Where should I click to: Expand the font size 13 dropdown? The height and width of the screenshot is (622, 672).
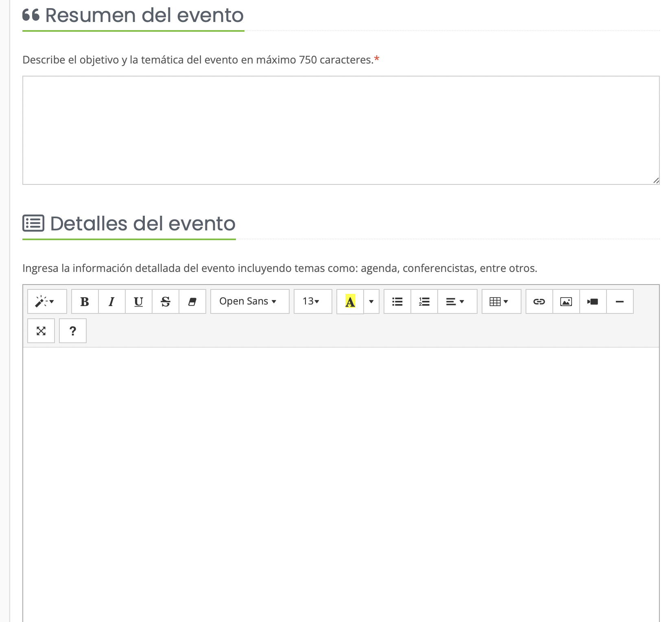tap(312, 302)
